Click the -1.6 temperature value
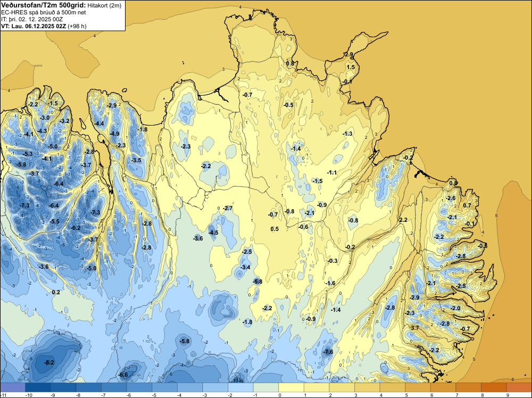 click(x=330, y=283)
